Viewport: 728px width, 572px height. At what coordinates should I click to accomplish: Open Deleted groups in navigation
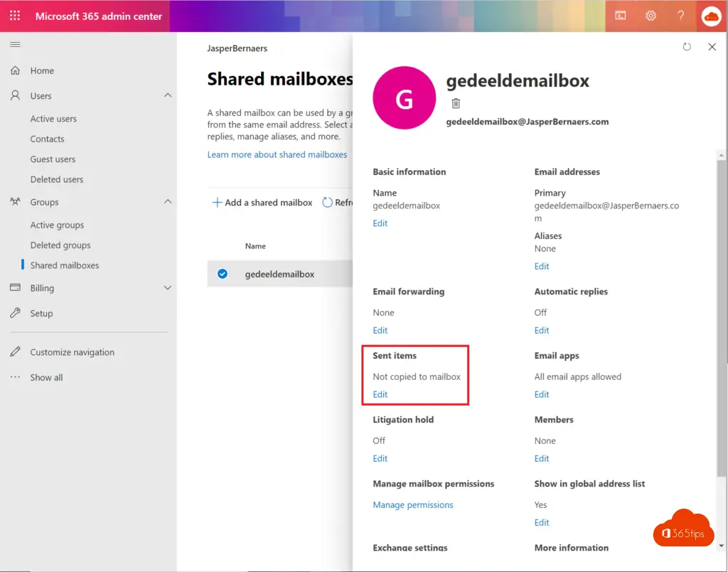point(60,245)
